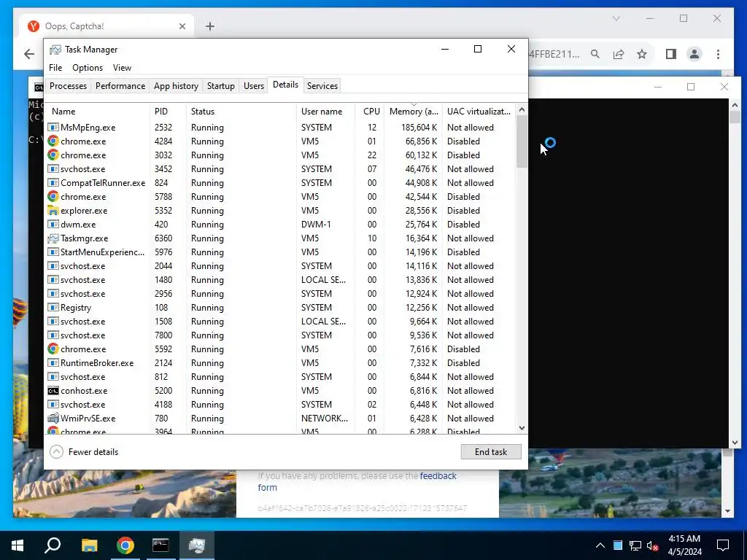The height and width of the screenshot is (560, 747).
Task: Click the process list scroll up arrow
Action: [522, 110]
